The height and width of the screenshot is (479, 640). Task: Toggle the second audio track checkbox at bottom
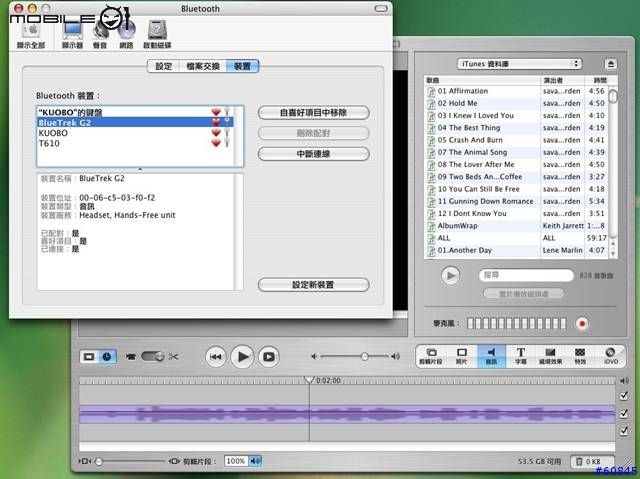[624, 430]
